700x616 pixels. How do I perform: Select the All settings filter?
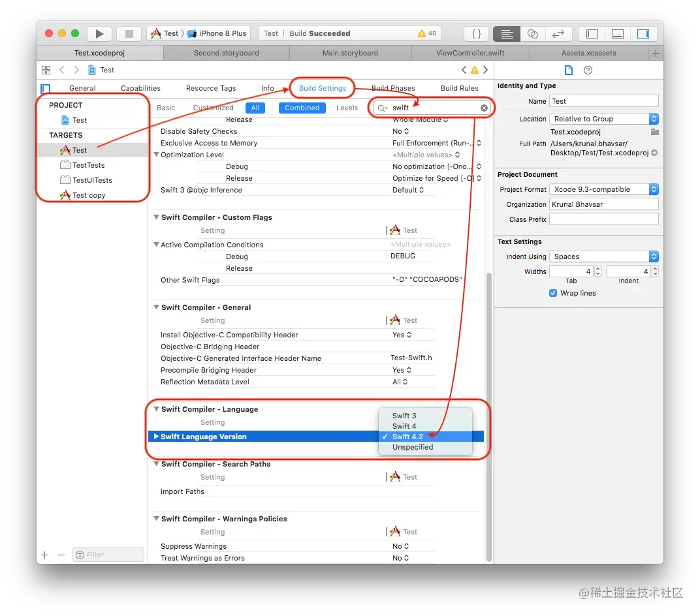point(255,108)
